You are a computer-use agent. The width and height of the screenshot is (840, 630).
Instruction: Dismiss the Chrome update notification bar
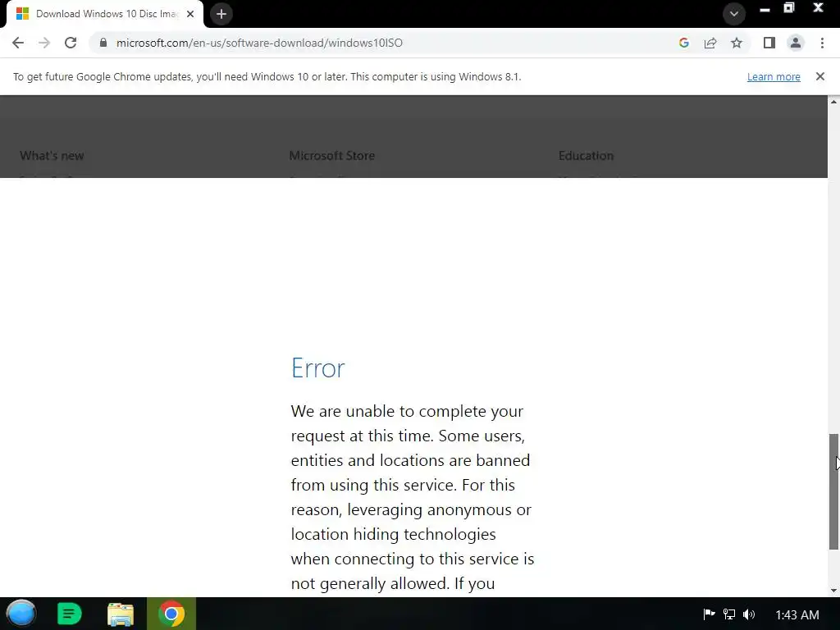click(820, 76)
